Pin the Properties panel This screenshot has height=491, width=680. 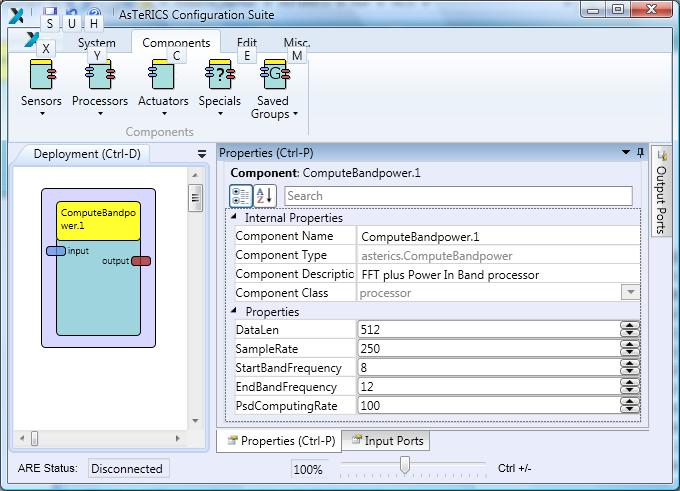[640, 153]
